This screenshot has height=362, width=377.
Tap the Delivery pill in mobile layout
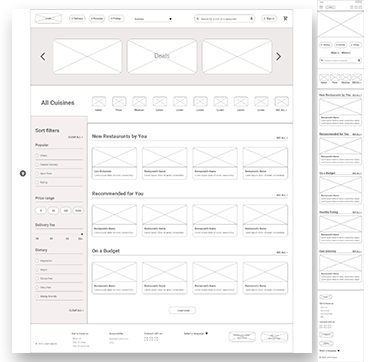326,45
